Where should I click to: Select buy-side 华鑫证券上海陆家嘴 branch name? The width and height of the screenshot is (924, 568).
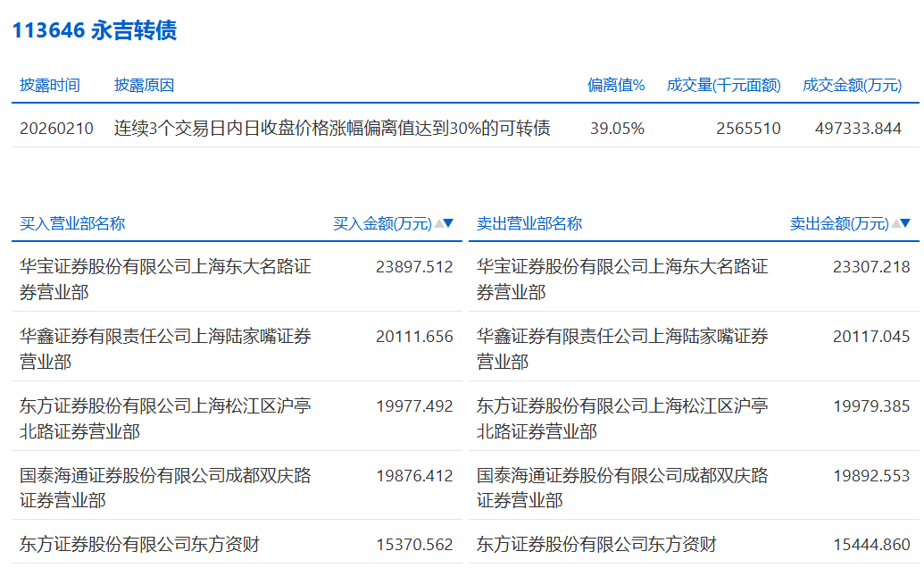click(165, 349)
